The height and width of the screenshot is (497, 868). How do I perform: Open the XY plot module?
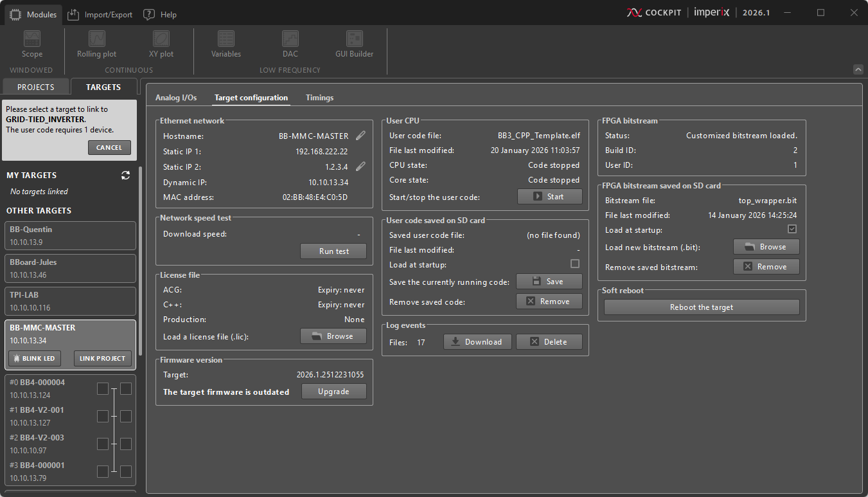pos(161,44)
